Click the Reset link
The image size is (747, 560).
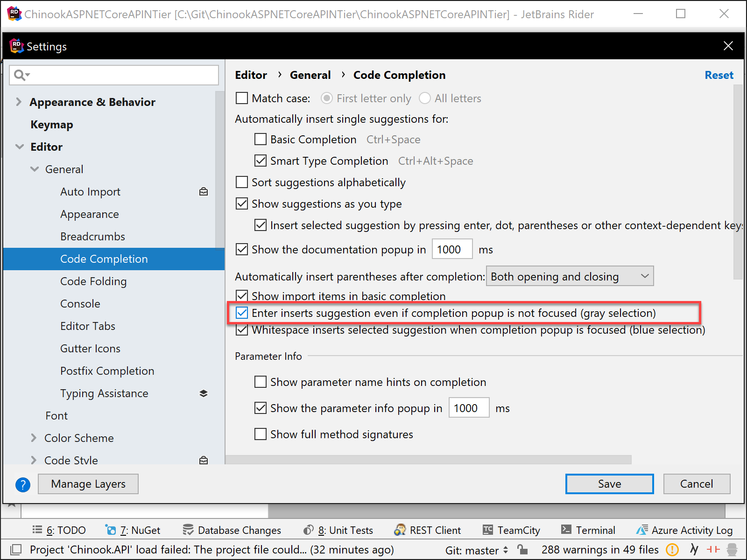tap(719, 75)
